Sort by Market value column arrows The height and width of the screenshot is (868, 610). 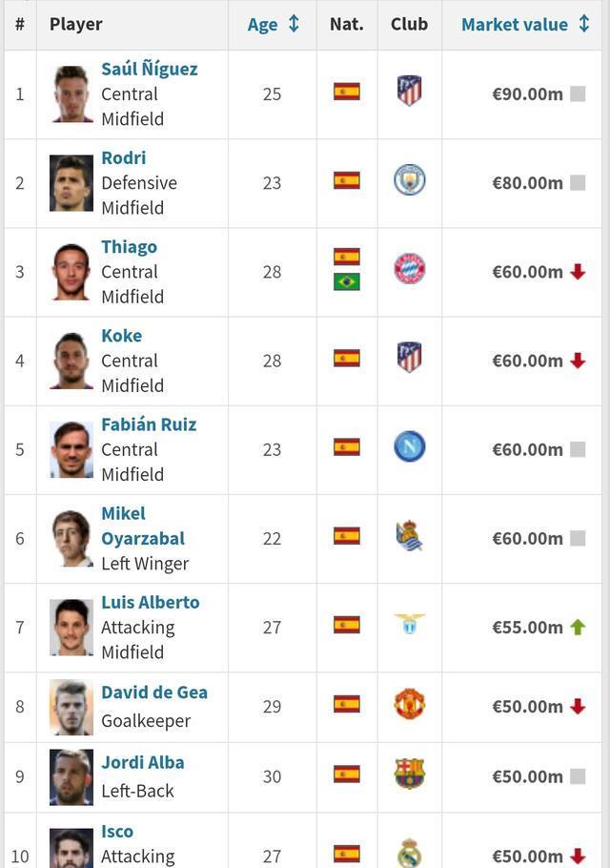[x=584, y=24]
